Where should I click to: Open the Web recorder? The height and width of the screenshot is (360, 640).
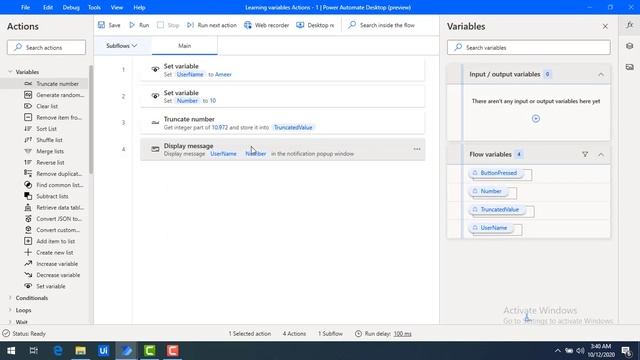[266, 25]
